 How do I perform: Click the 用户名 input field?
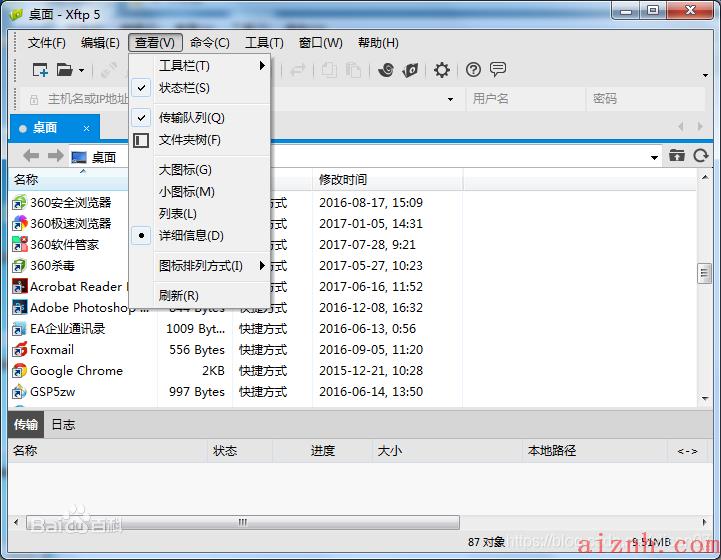525,98
